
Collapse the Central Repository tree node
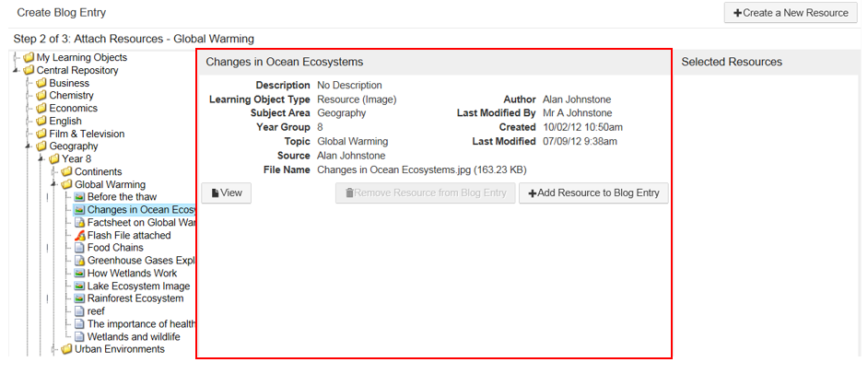[x=16, y=71]
